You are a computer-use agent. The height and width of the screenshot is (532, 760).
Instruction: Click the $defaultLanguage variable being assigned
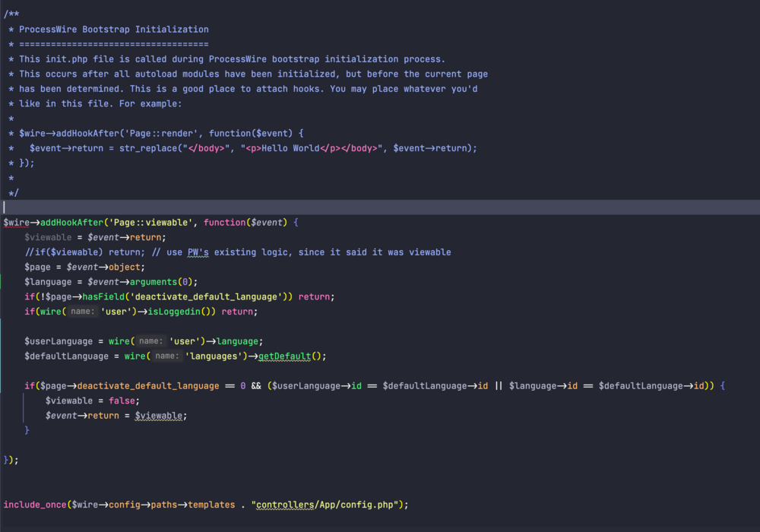(66, 356)
